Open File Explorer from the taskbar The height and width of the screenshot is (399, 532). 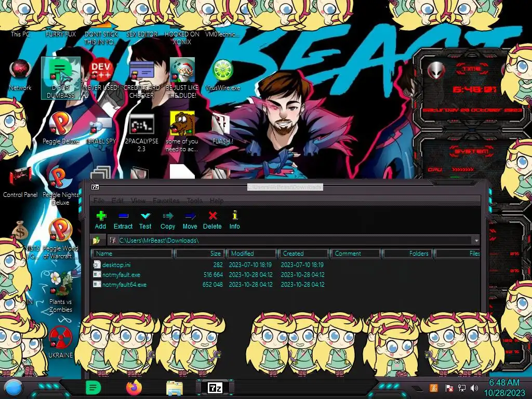click(x=175, y=388)
